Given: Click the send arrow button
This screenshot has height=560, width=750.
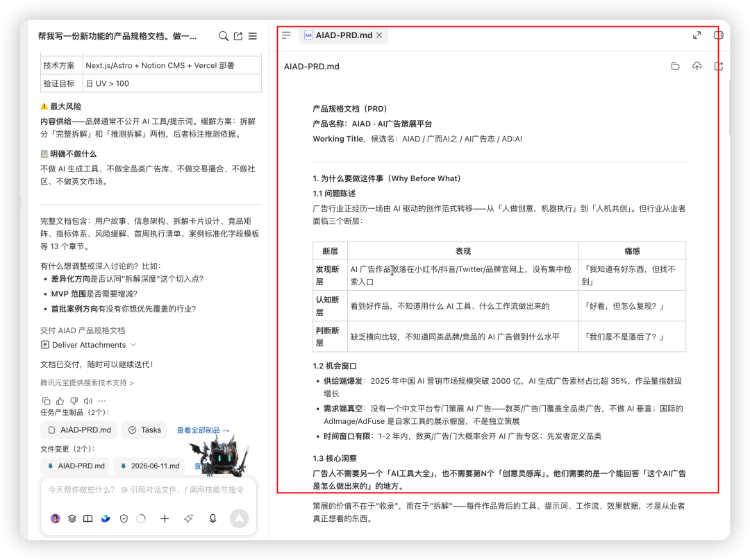Looking at the screenshot, I should coord(239,518).
